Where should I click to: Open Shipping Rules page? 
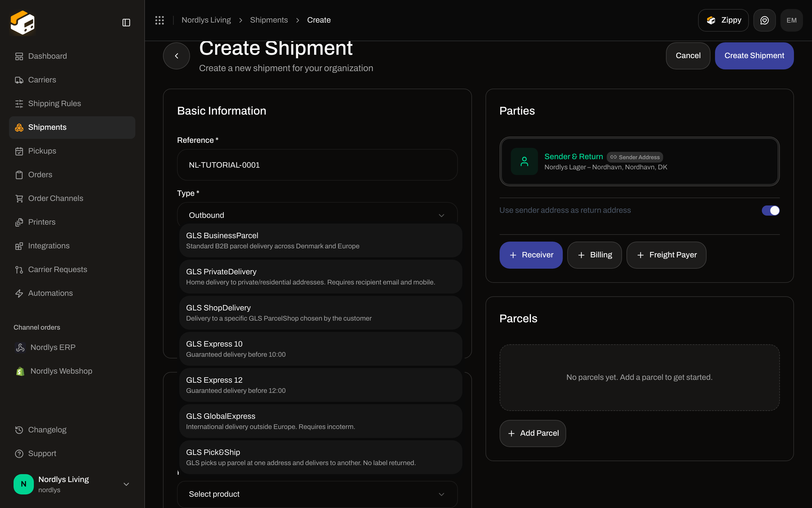coord(72,104)
